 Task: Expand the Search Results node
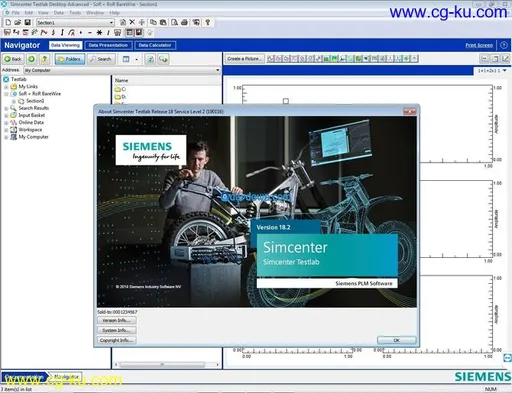coord(6,108)
